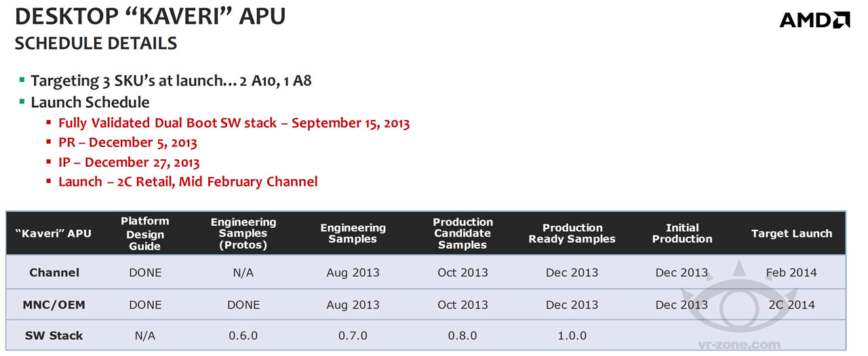
Task: Click the "Channel" row label
Action: pos(54,273)
